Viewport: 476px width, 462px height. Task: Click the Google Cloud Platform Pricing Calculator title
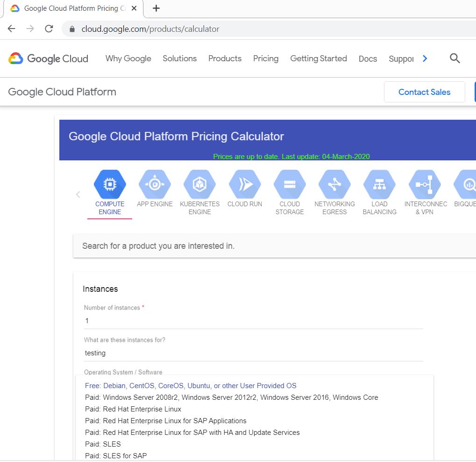pos(176,136)
